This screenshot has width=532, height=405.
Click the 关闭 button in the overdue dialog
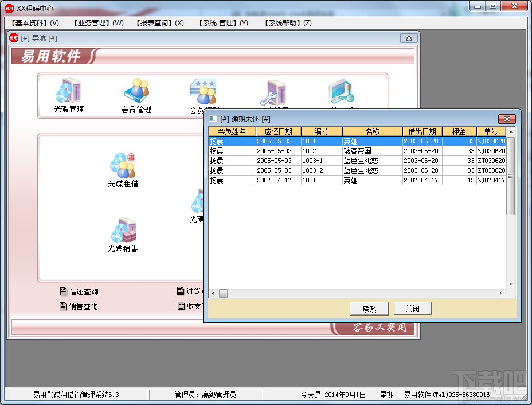click(412, 309)
